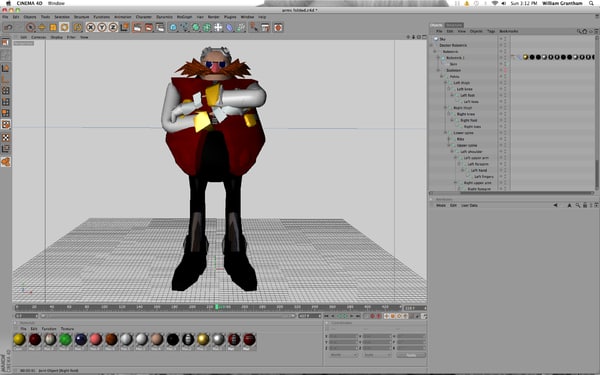Open Bookmarks menu in Object Manager
600x375 pixels.
coord(509,31)
